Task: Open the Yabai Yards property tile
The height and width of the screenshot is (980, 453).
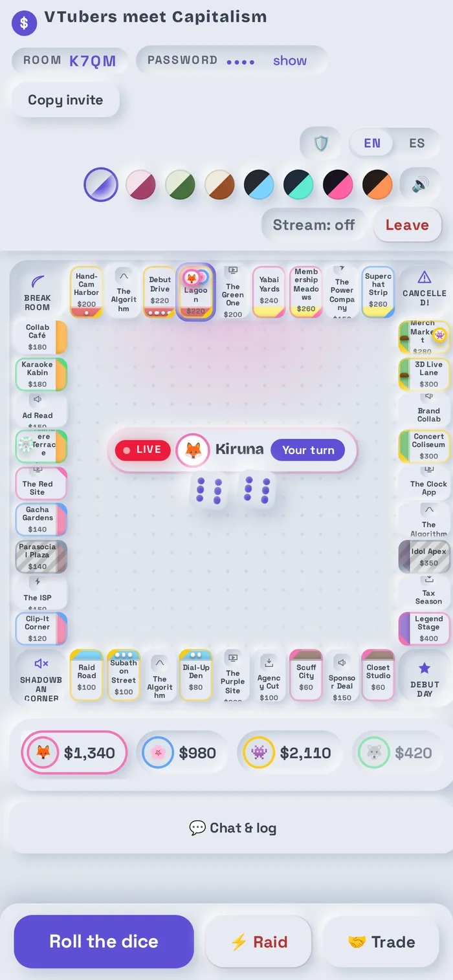Action: pyautogui.click(x=269, y=292)
